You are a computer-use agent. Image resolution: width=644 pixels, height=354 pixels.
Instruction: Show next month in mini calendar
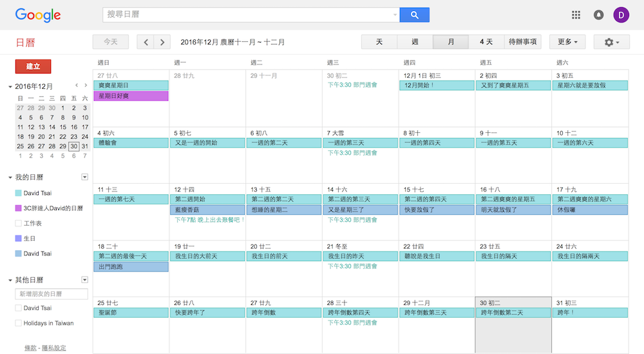(86, 86)
